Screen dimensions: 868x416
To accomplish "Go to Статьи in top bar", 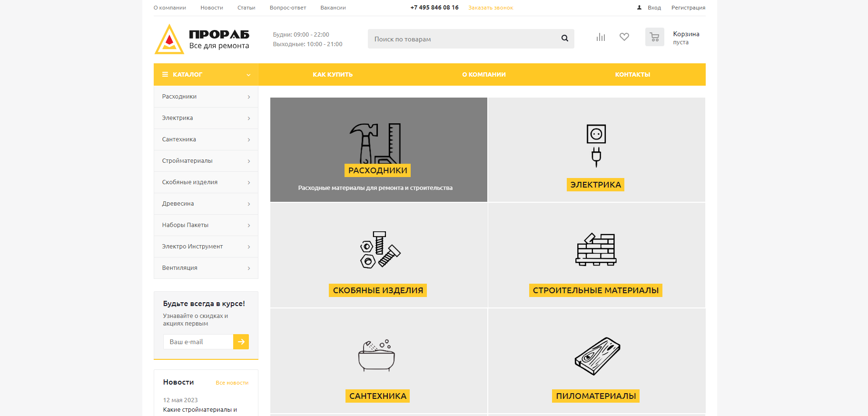I will 247,8.
